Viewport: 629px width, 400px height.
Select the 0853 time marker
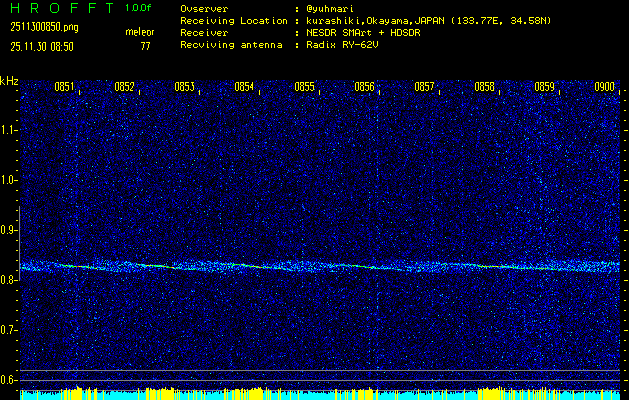184,87
